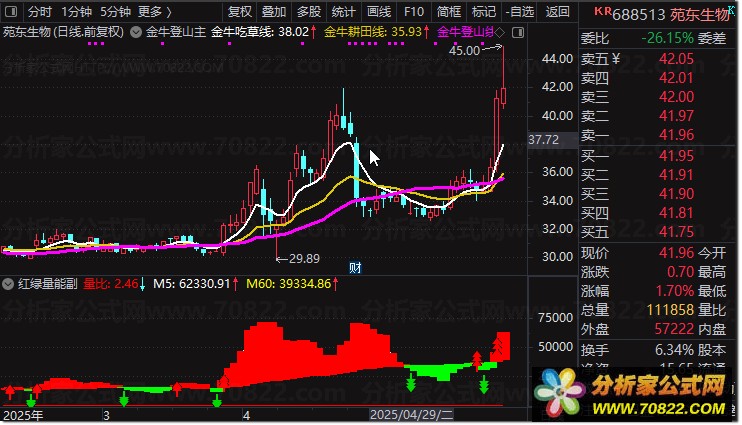This screenshot has height=425, width=742.
Task: Click the diamond icon after 金牛登山线
Action: [x=500, y=32]
